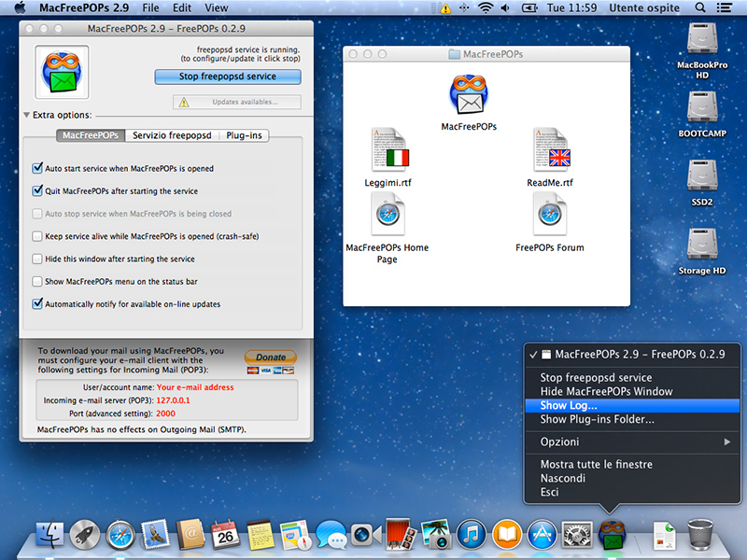Click the 127.0.0.1 server address text
747x560 pixels.
click(173, 400)
